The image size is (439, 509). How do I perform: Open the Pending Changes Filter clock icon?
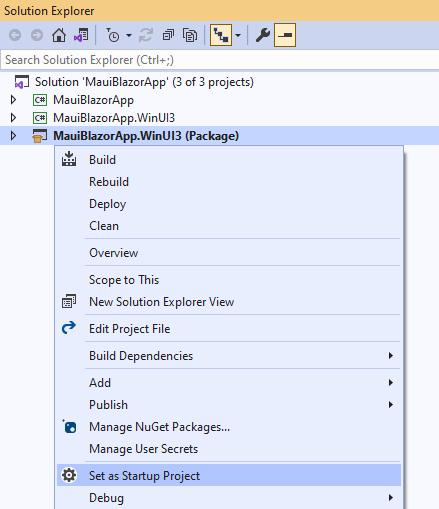click(113, 35)
